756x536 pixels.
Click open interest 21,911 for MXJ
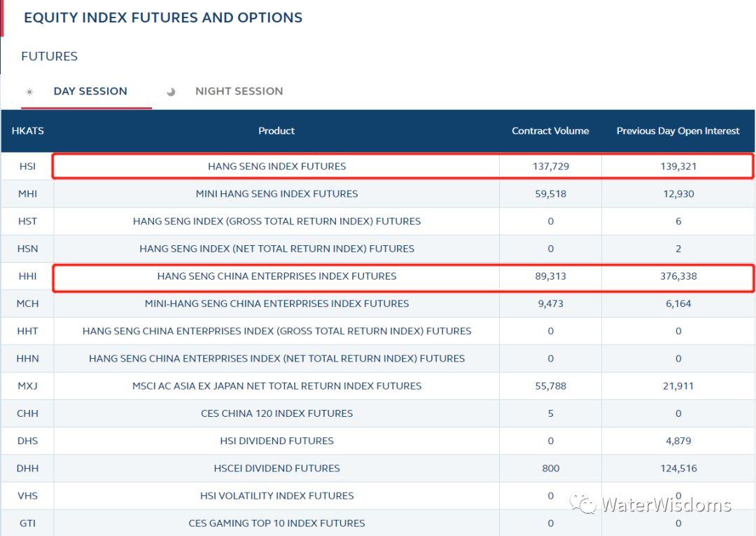pos(678,387)
